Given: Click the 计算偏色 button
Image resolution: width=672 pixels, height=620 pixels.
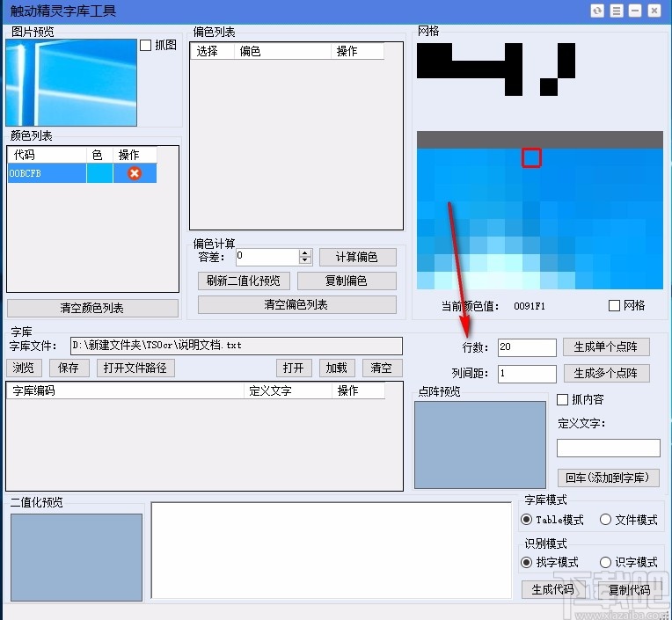Looking at the screenshot, I should 357,257.
